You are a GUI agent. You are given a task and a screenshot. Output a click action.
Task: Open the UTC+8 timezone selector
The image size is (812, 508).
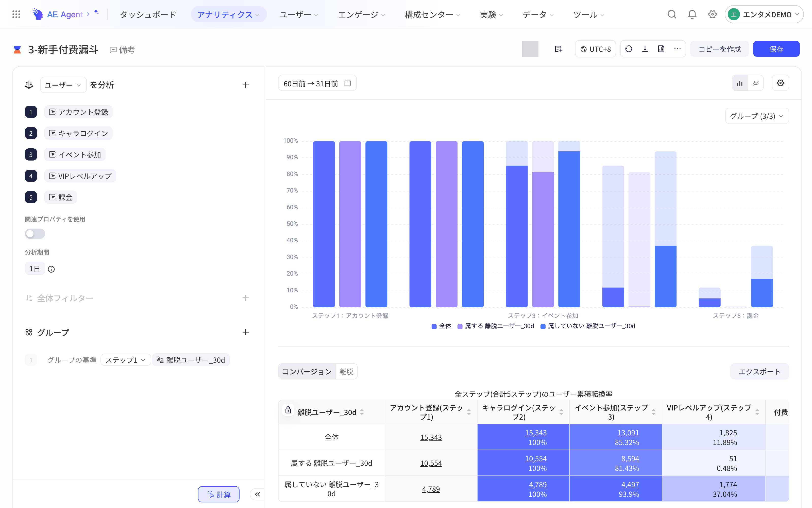(x=595, y=49)
